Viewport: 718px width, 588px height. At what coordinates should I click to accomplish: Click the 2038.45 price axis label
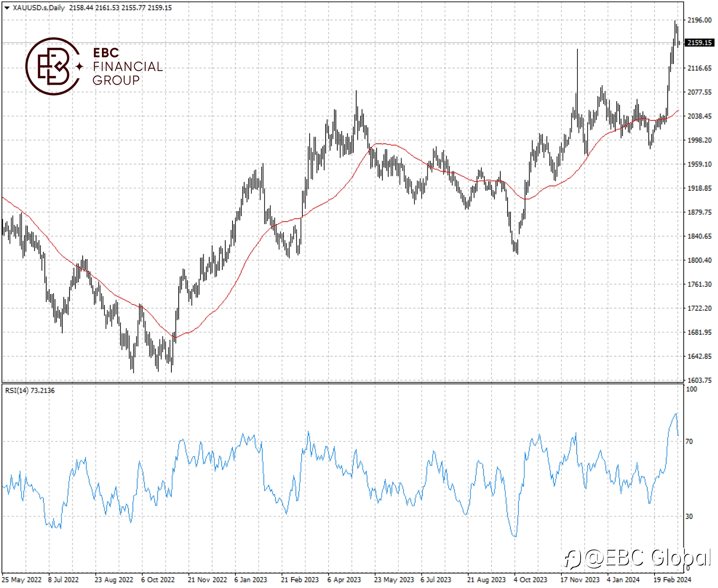pos(700,116)
